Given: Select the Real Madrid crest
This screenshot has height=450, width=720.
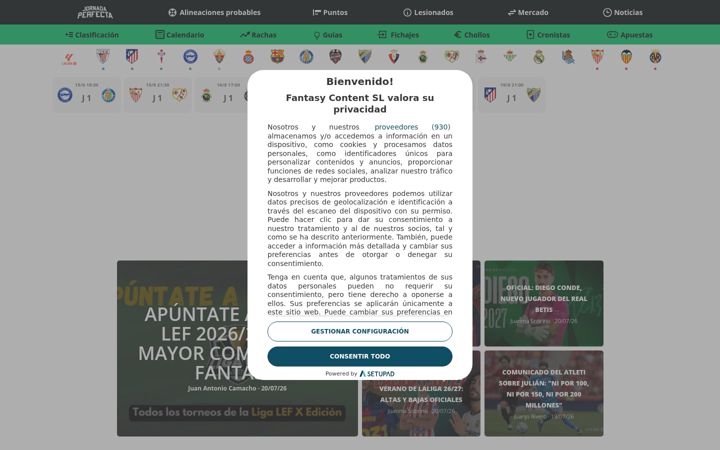Looking at the screenshot, I should pos(539,56).
